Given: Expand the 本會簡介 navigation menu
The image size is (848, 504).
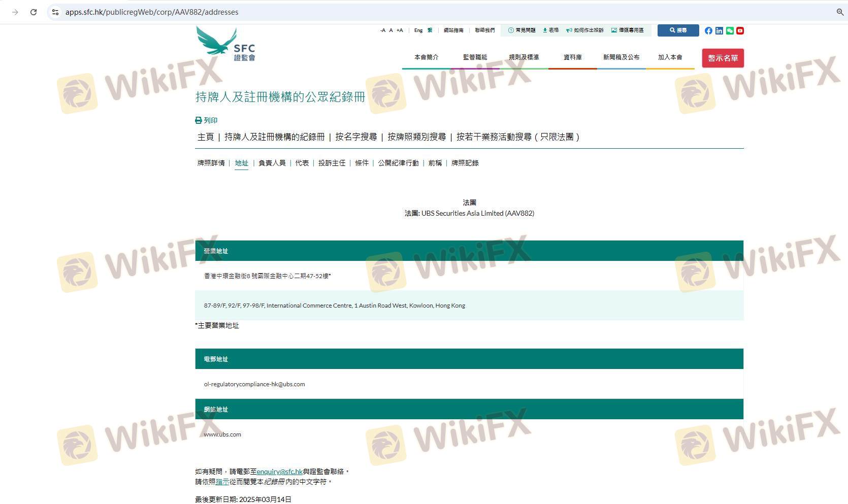Looking at the screenshot, I should [426, 57].
